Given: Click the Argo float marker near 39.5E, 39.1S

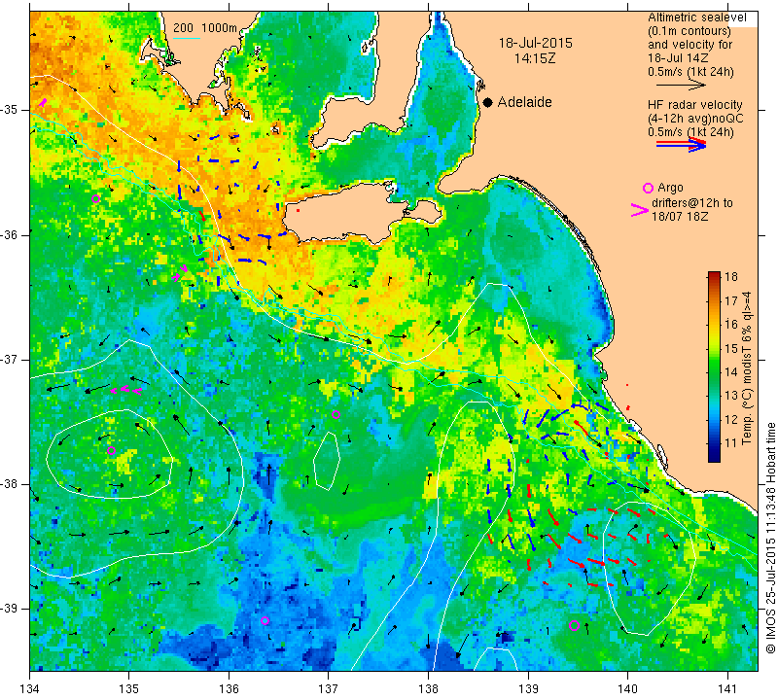Looking at the screenshot, I should (574, 625).
